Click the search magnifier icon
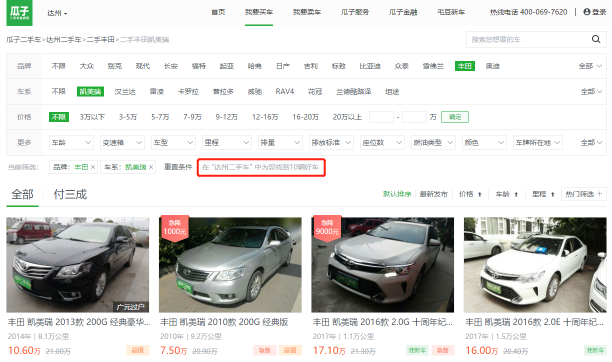This screenshot has width=612, height=362. click(x=596, y=39)
